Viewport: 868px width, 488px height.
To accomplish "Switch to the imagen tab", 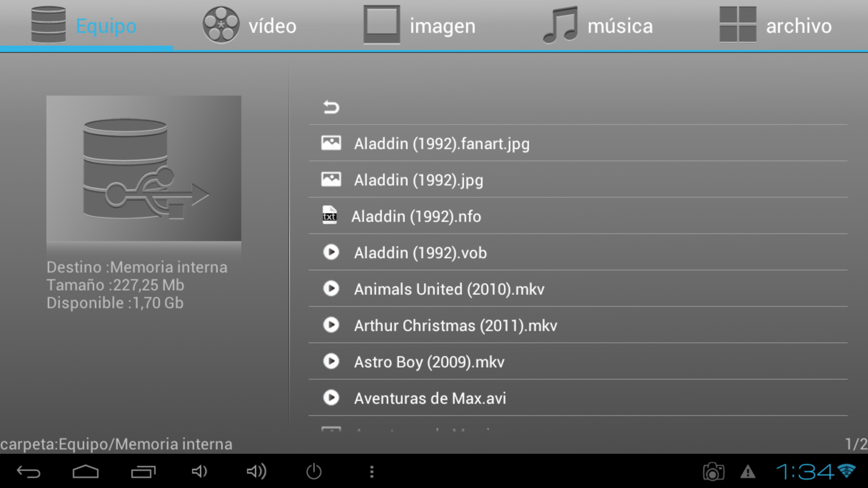I will (420, 26).
